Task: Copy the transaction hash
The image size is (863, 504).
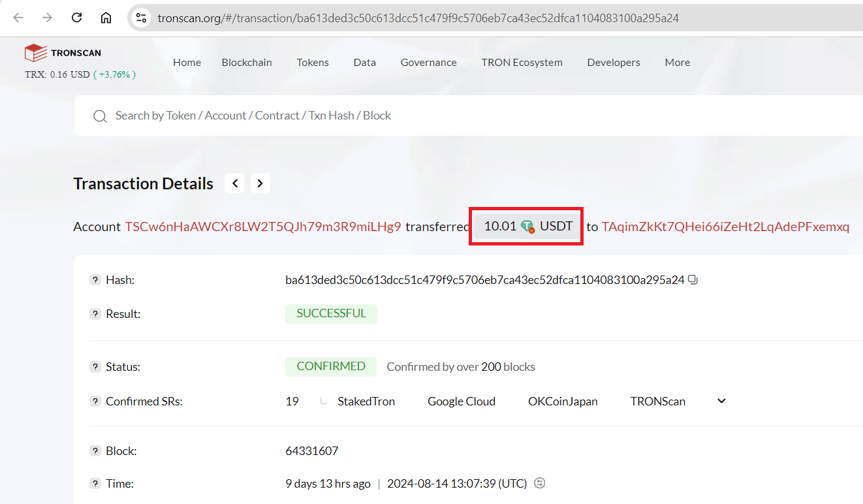Action: pos(693,280)
